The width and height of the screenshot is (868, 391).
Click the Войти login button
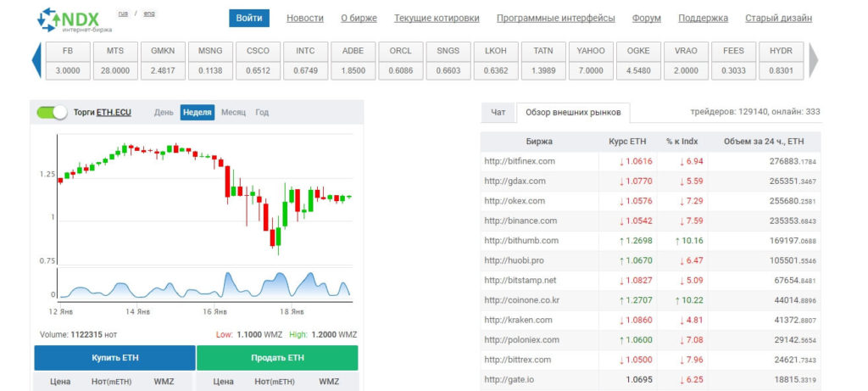pos(249,18)
